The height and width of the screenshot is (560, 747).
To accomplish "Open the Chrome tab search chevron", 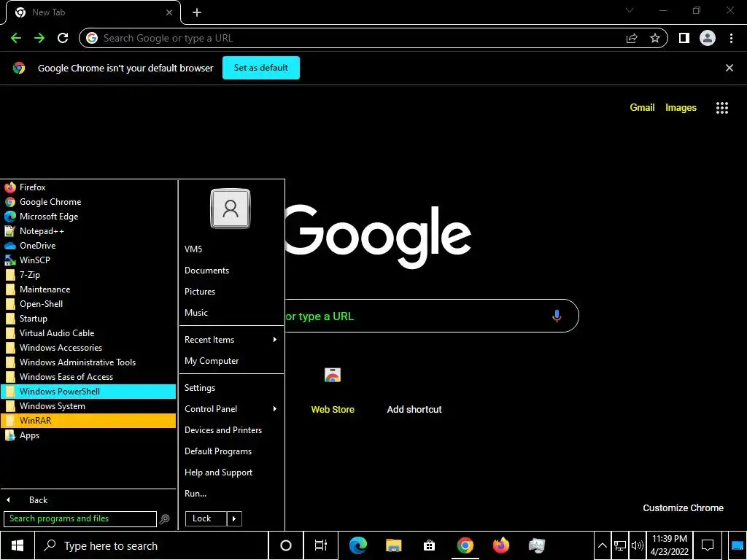I will (630, 10).
